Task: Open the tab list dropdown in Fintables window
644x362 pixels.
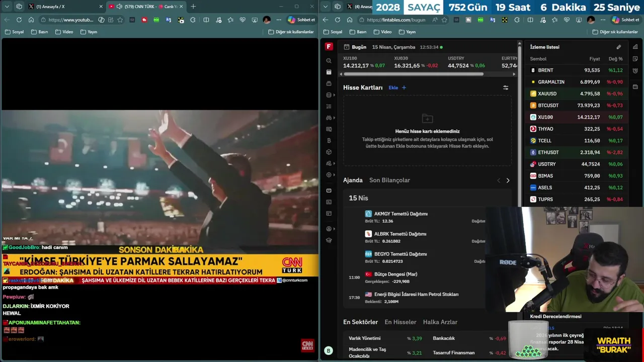Action: (x=326, y=7)
